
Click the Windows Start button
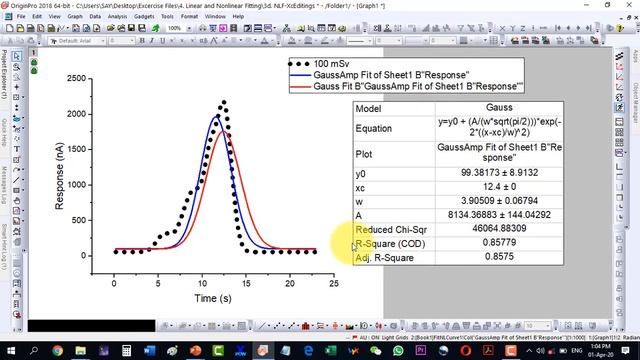coord(11,351)
